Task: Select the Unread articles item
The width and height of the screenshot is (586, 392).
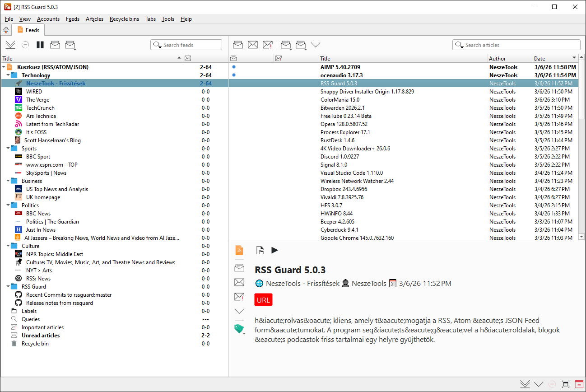Action: pyautogui.click(x=41, y=336)
